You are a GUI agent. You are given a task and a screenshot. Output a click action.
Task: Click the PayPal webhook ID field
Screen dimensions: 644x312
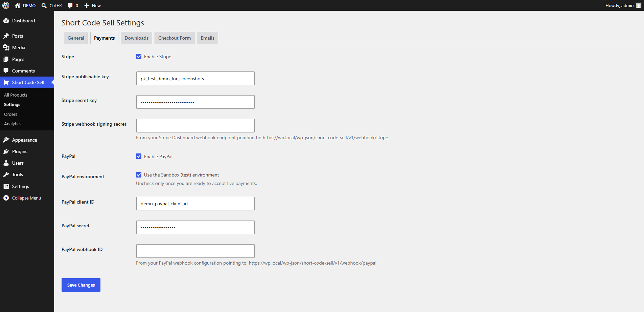[195, 251]
